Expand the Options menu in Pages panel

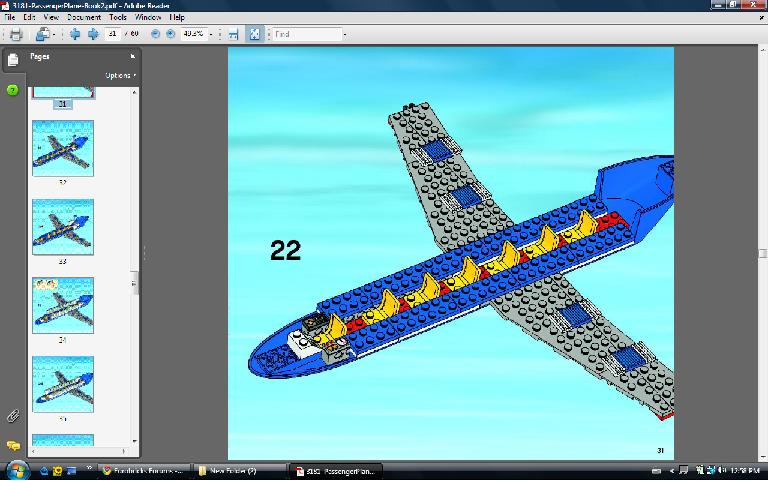tap(121, 75)
